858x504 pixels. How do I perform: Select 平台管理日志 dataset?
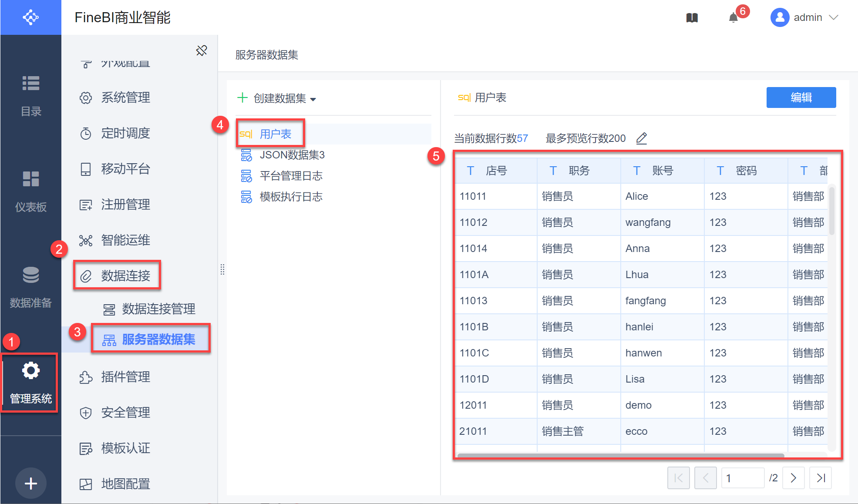pos(291,176)
